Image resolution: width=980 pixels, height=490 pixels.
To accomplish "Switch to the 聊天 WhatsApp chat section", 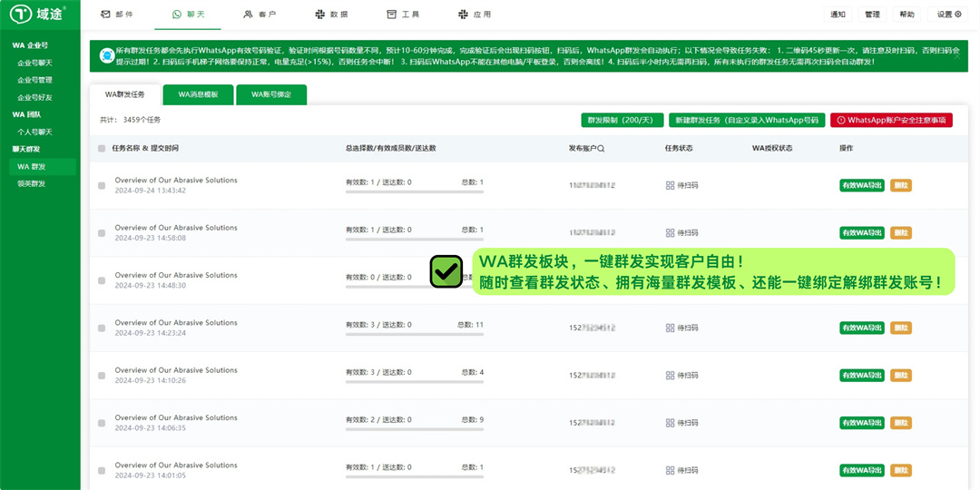I will [x=188, y=14].
